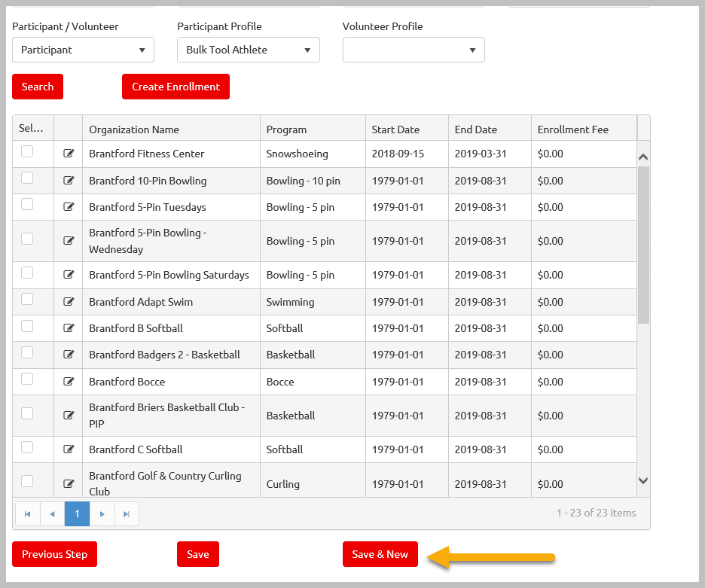Click the Save button
This screenshot has height=588, width=705.
click(198, 554)
